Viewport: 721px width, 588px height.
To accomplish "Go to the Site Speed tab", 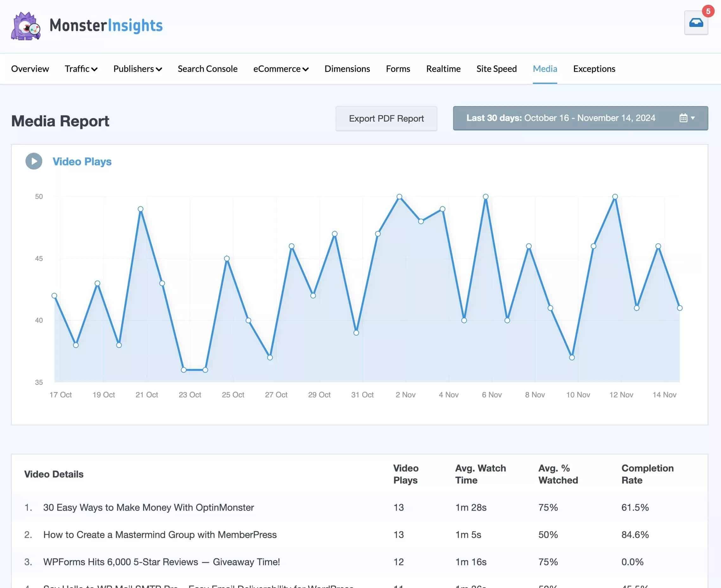I will coord(496,69).
